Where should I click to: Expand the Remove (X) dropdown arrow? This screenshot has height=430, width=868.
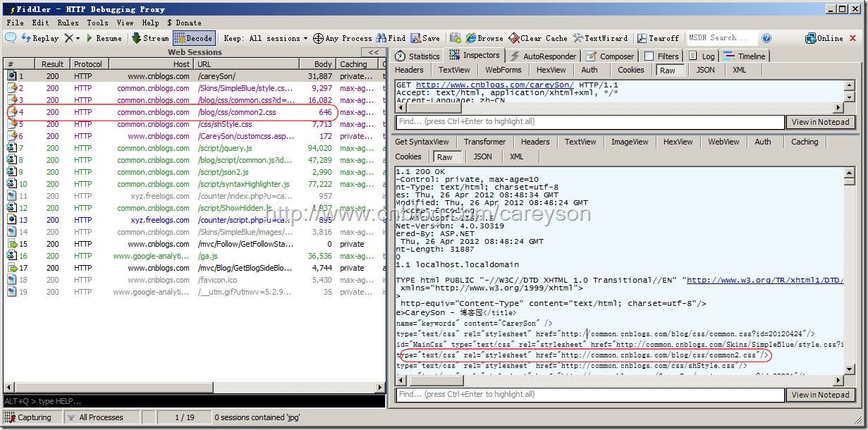78,38
